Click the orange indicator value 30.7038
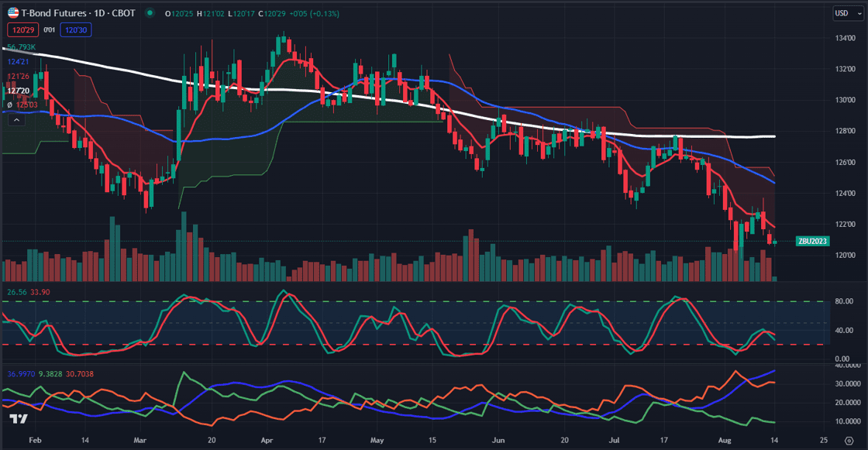This screenshot has height=450, width=868. tap(80, 374)
